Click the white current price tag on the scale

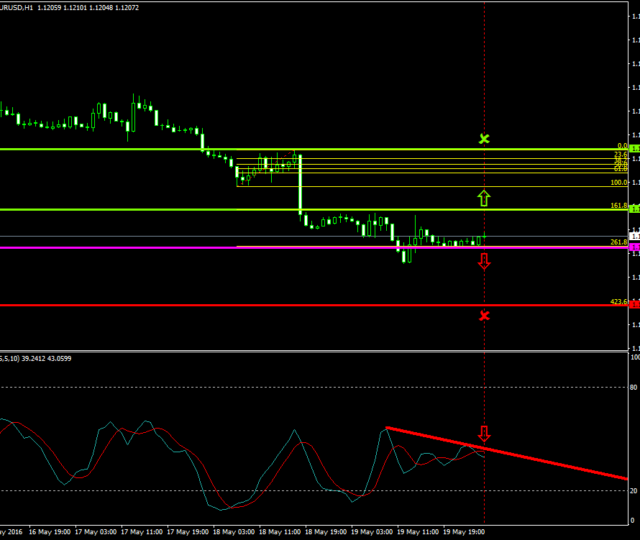(635, 237)
